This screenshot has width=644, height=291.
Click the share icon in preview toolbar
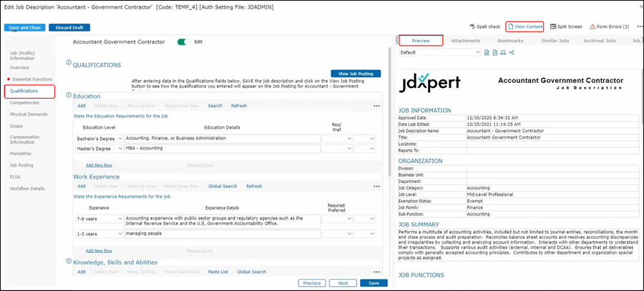coord(512,53)
